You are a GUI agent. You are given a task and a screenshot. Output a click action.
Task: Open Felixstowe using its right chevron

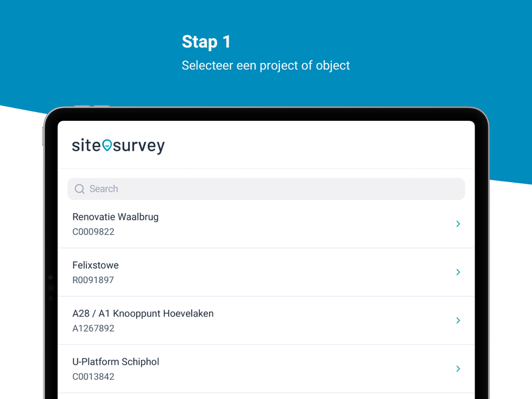click(458, 272)
